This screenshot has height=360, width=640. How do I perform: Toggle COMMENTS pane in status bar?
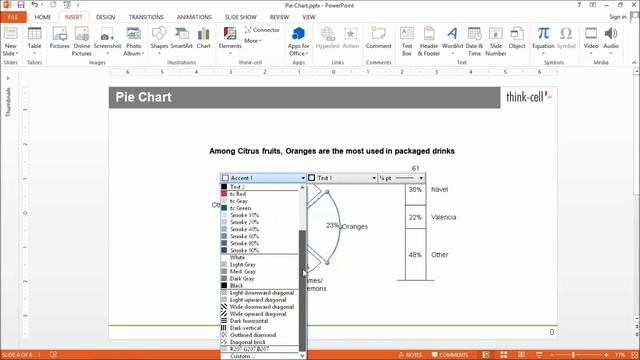coord(450,355)
